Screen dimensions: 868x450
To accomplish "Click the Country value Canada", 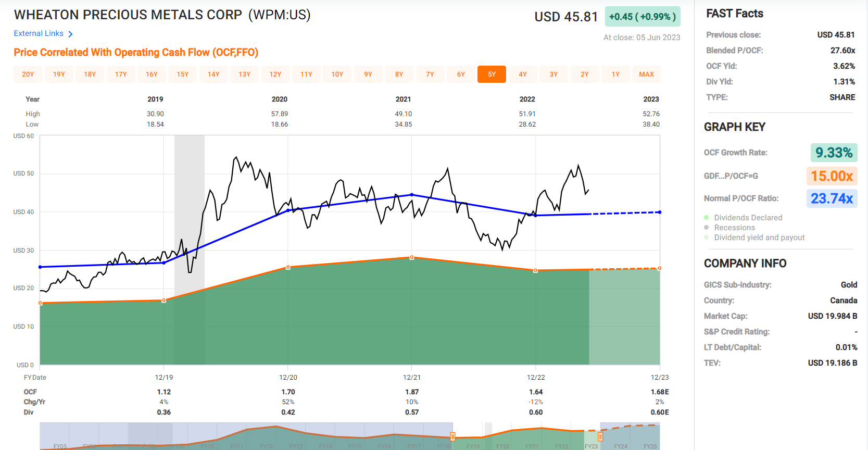I will [x=844, y=301].
